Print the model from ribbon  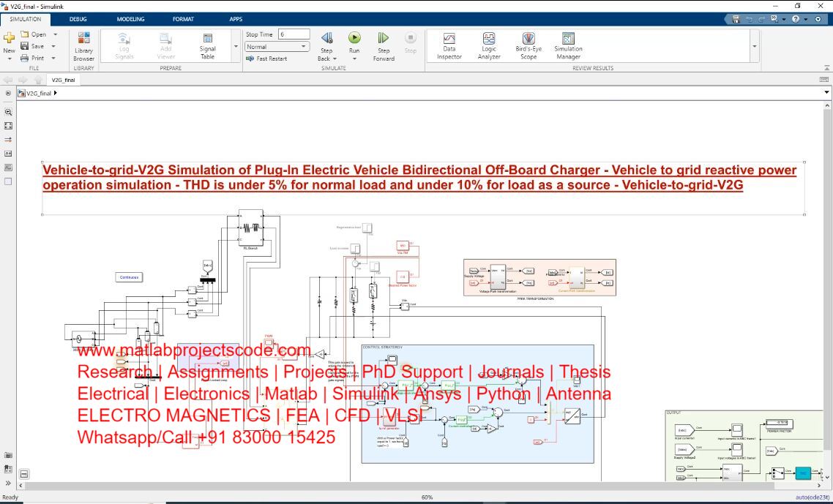click(x=32, y=58)
